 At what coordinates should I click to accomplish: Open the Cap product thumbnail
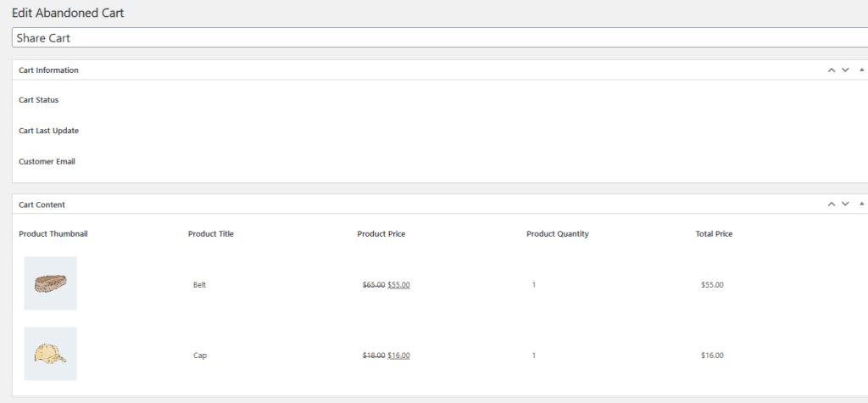pyautogui.click(x=50, y=354)
